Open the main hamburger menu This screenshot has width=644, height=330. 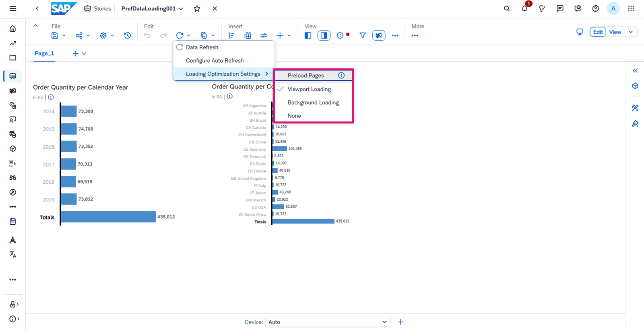tap(13, 8)
